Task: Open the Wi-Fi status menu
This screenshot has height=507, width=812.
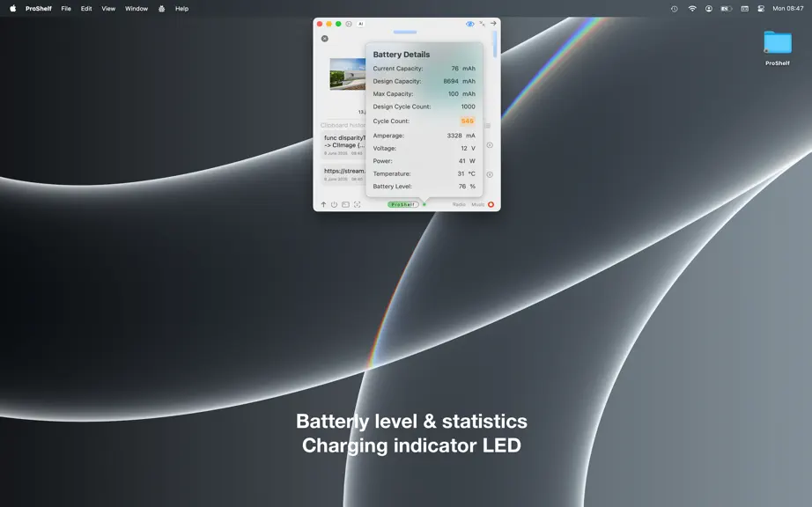Action: point(692,8)
